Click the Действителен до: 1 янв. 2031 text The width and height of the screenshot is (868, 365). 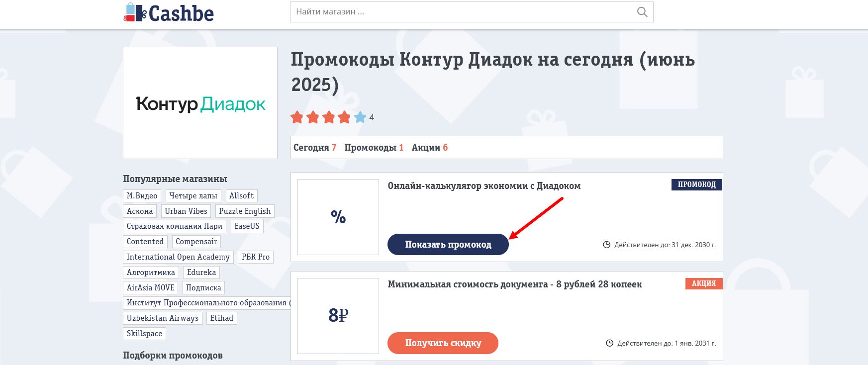pyautogui.click(x=667, y=343)
